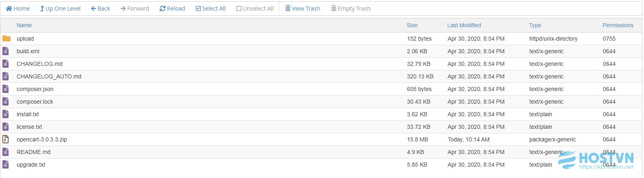Click the file icon beside README.md

(6, 152)
